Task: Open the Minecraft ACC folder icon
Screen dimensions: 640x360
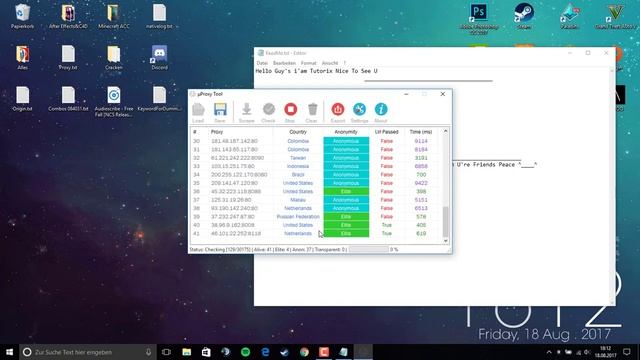Action: pos(113,16)
